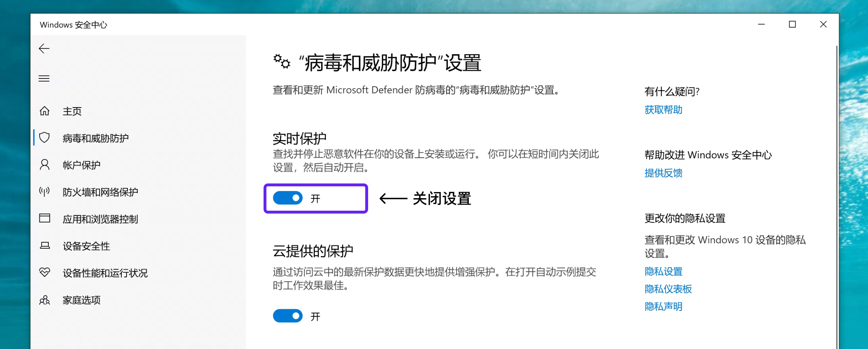Click the 提供反馈 link
This screenshot has width=868, height=349.
click(x=663, y=173)
